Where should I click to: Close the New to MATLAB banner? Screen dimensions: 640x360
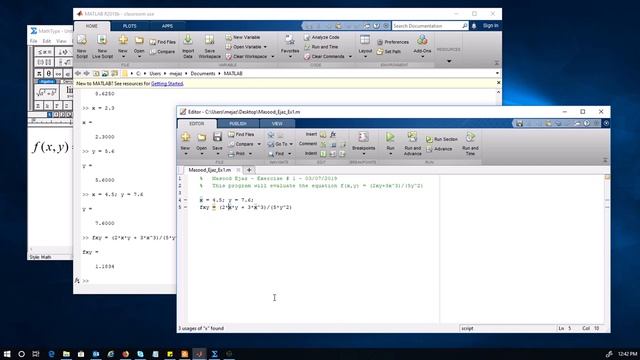pos(498,83)
